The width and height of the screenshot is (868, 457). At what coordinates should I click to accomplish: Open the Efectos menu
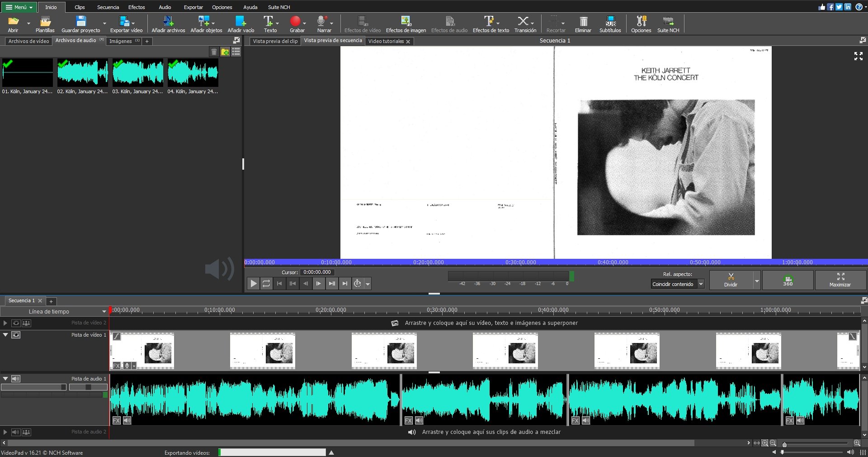(x=137, y=7)
